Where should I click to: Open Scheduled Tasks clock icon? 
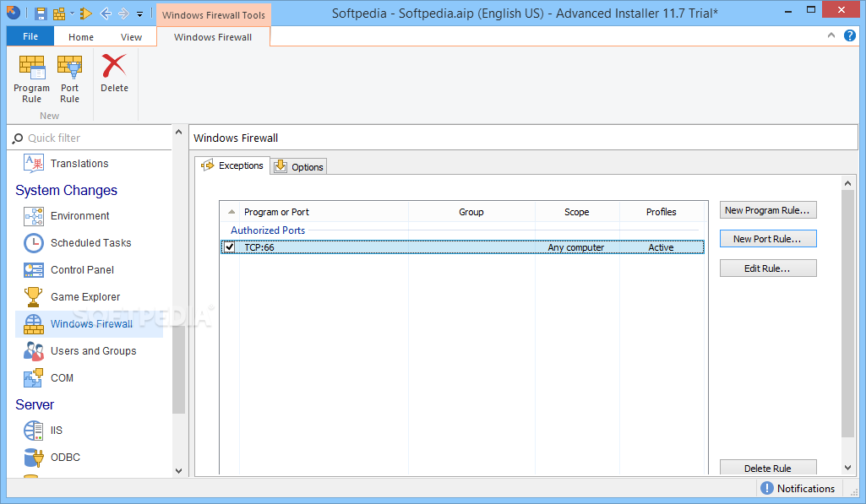pos(34,243)
